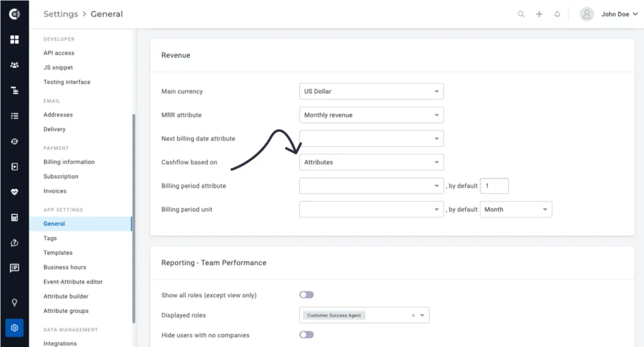Open the help chat bubble icon
This screenshot has height=347, width=644.
[14, 243]
